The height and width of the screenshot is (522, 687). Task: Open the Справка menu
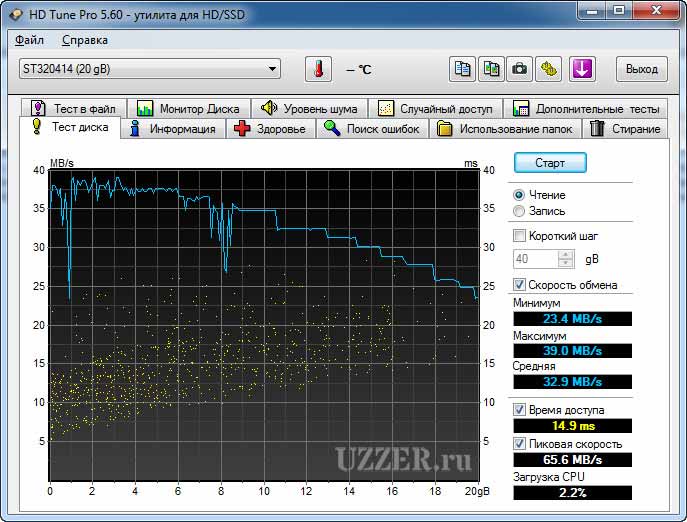tap(85, 40)
